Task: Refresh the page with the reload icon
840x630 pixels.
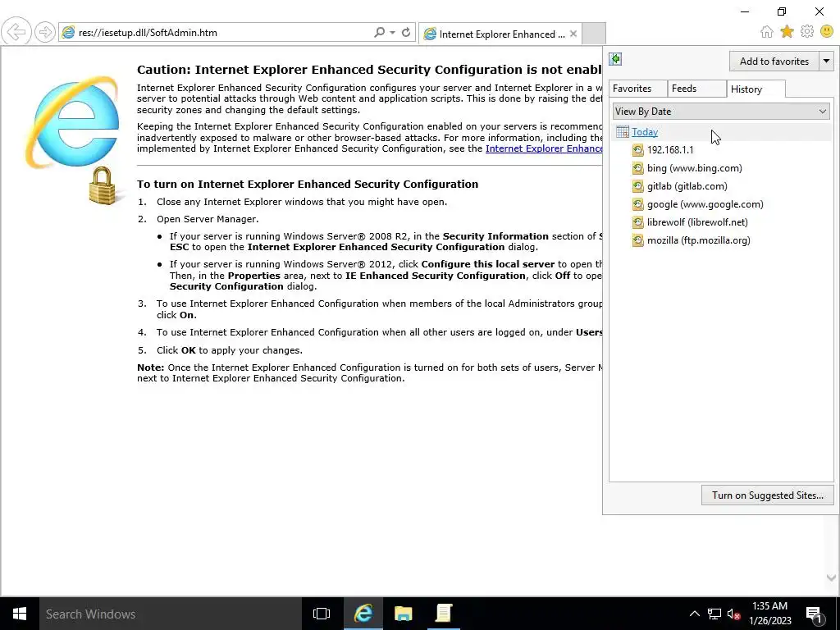Action: point(406,32)
